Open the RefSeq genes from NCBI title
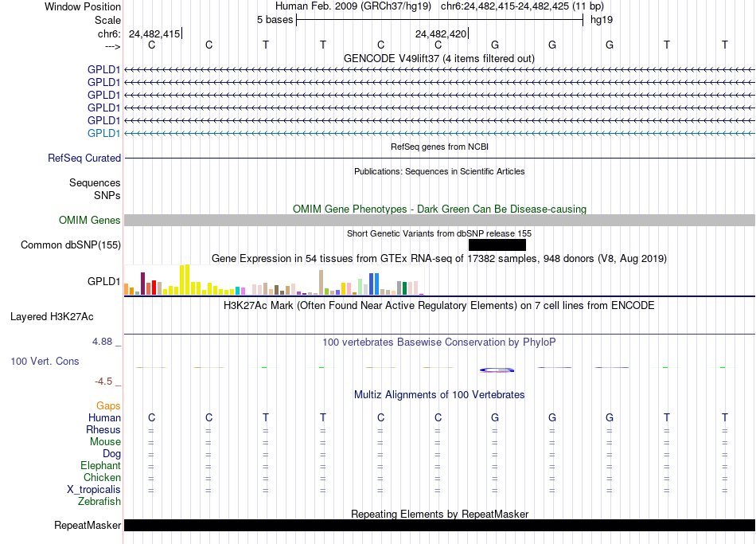Screen dimensions: 756x544 click(439, 147)
